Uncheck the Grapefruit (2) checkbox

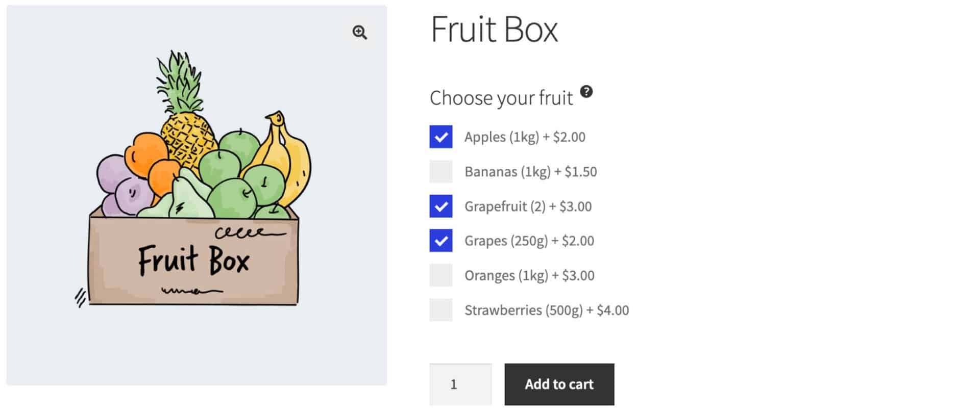440,206
